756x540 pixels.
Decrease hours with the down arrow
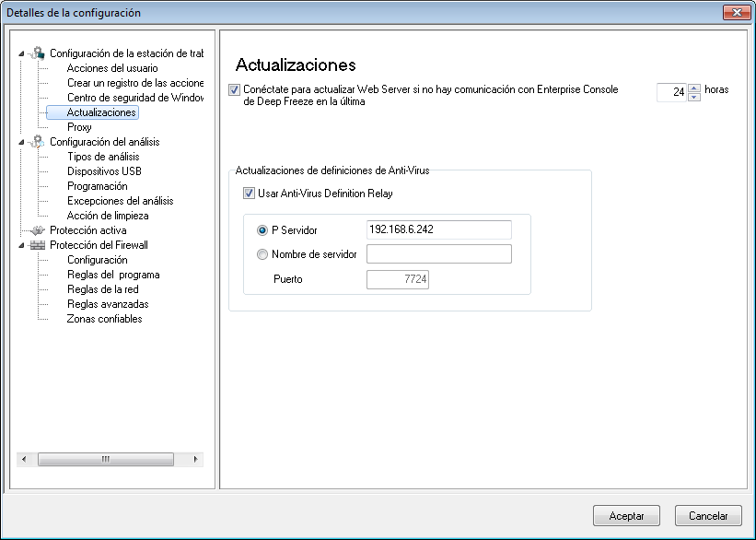pyautogui.click(x=694, y=97)
